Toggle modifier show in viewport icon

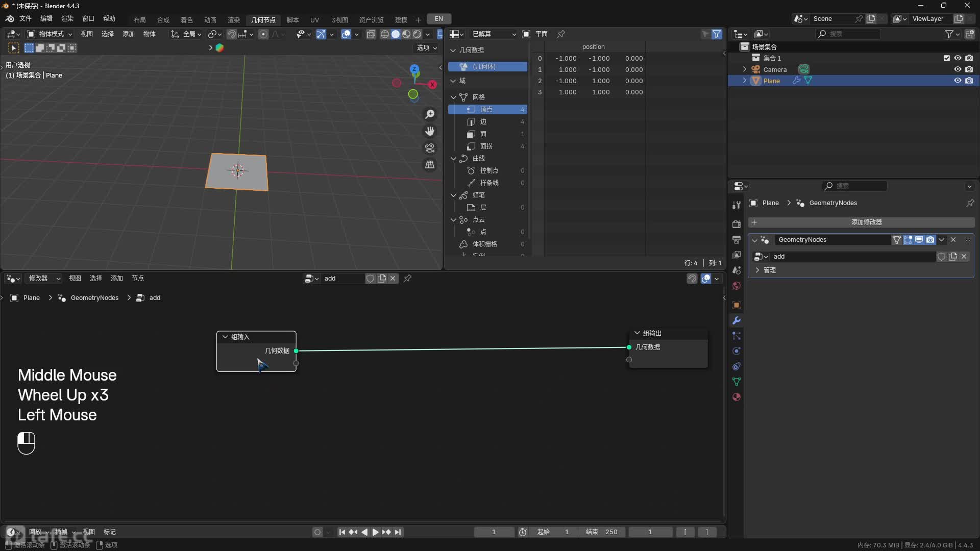919,240
